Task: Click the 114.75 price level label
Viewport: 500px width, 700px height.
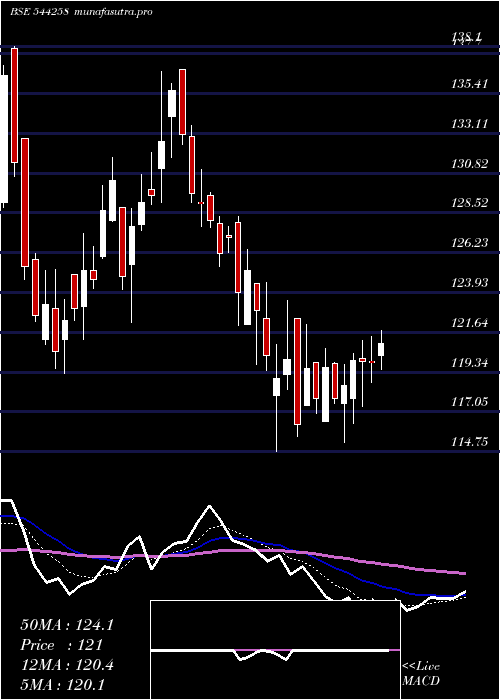Action: (x=470, y=442)
